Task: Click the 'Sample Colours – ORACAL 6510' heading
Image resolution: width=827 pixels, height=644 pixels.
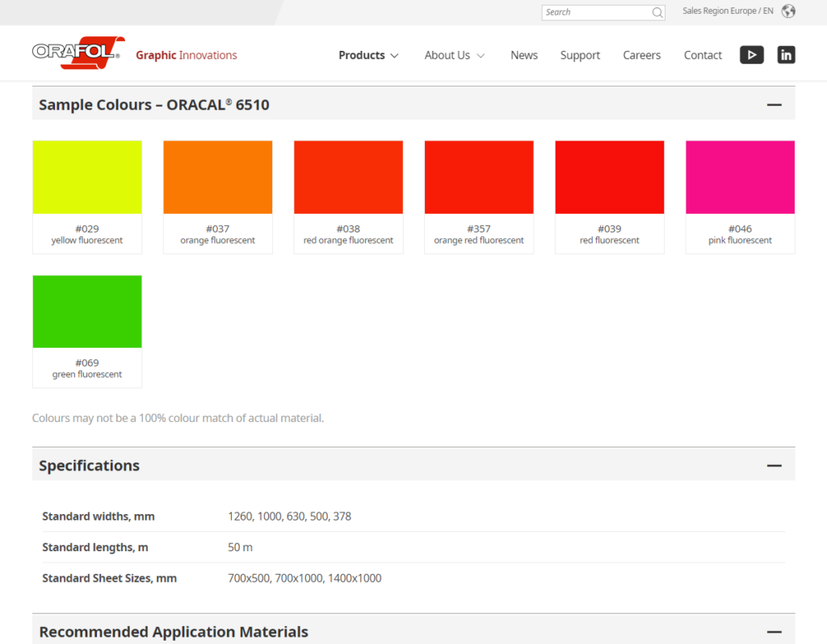Action: coord(154,105)
